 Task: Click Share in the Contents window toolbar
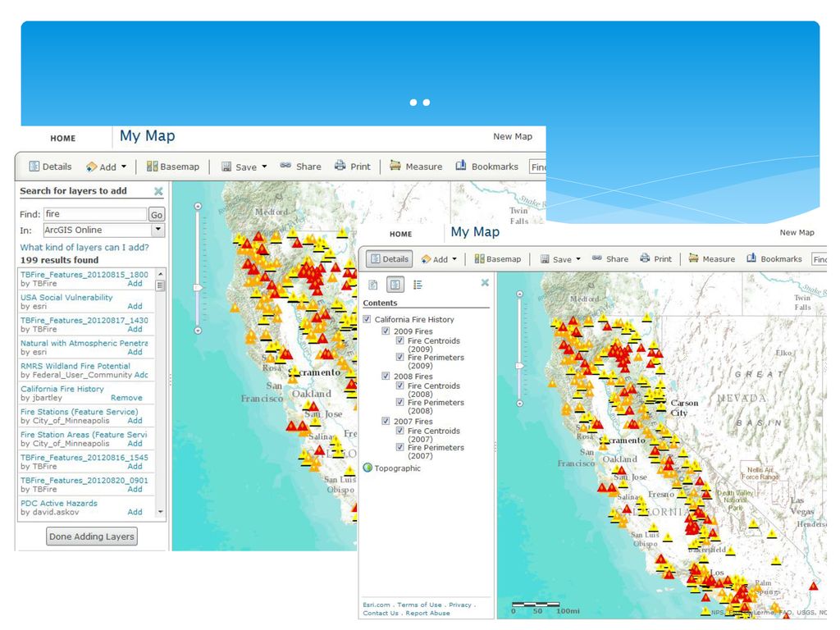tap(610, 258)
